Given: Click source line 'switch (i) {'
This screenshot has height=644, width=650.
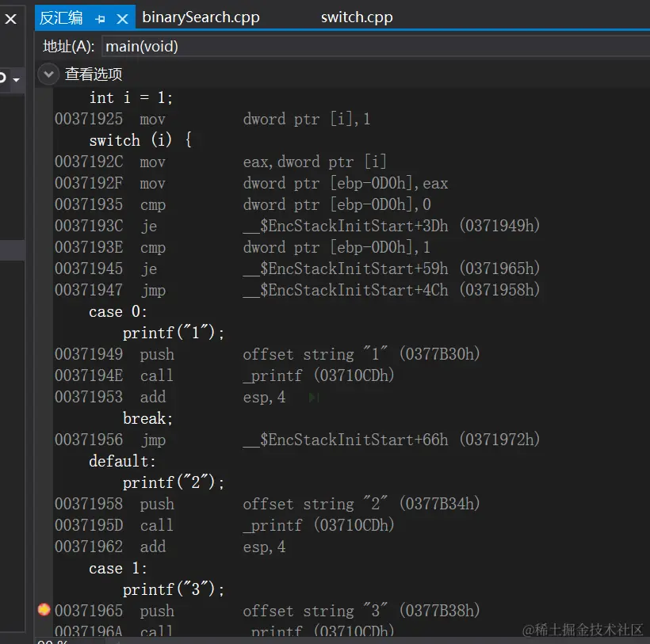Looking at the screenshot, I should pos(140,140).
